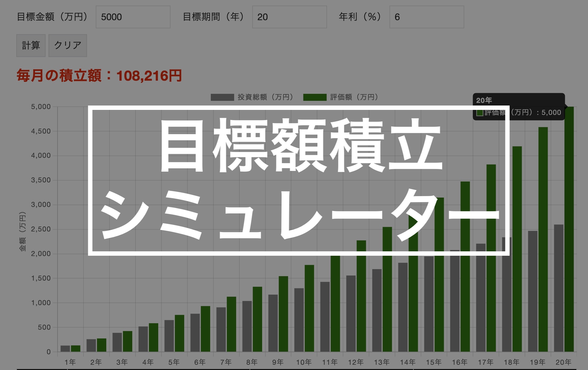Click the gray 投資総額 bar for 5年
Screen dimensions: 588x370
tap(169, 336)
